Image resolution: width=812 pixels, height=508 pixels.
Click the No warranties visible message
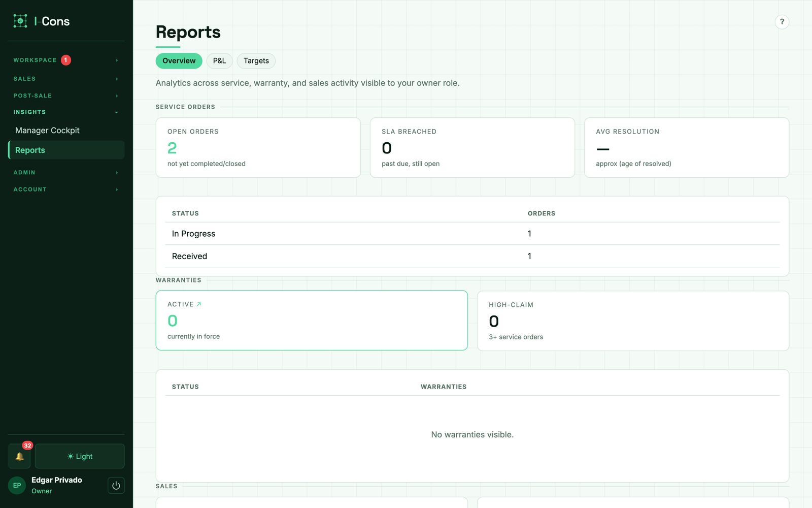(x=472, y=435)
